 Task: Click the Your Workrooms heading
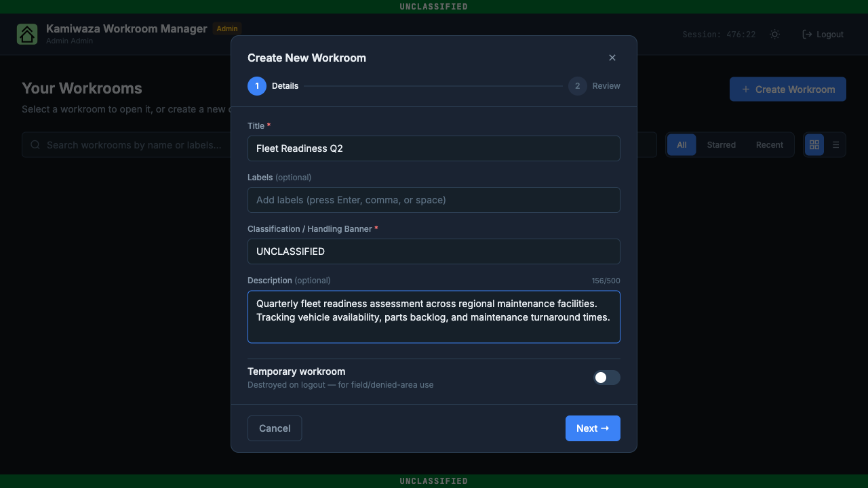click(x=82, y=88)
